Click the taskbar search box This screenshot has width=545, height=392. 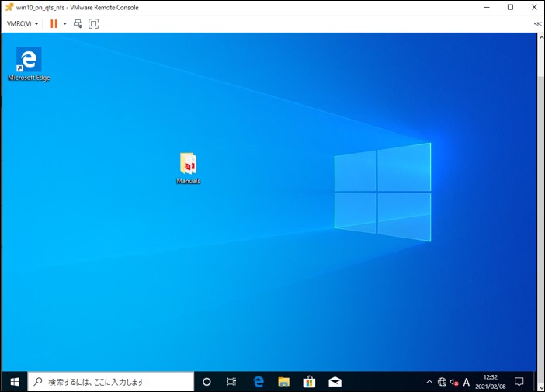[110, 382]
